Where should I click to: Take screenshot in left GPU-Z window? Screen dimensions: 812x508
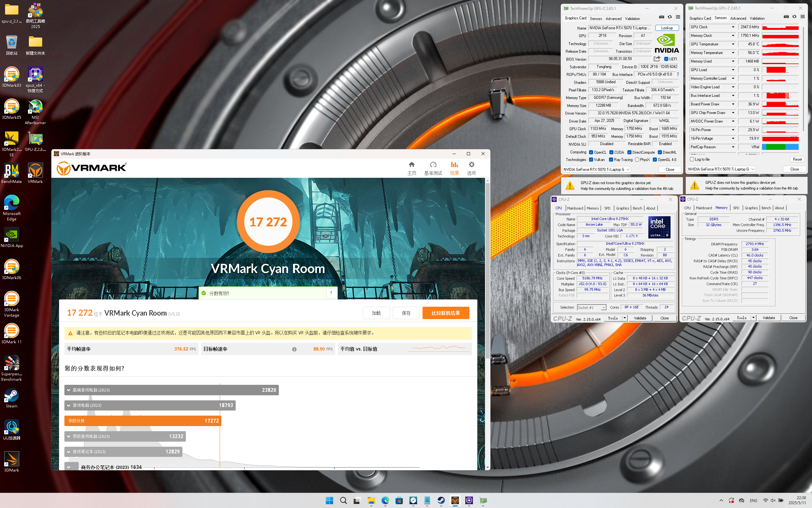(661, 17)
